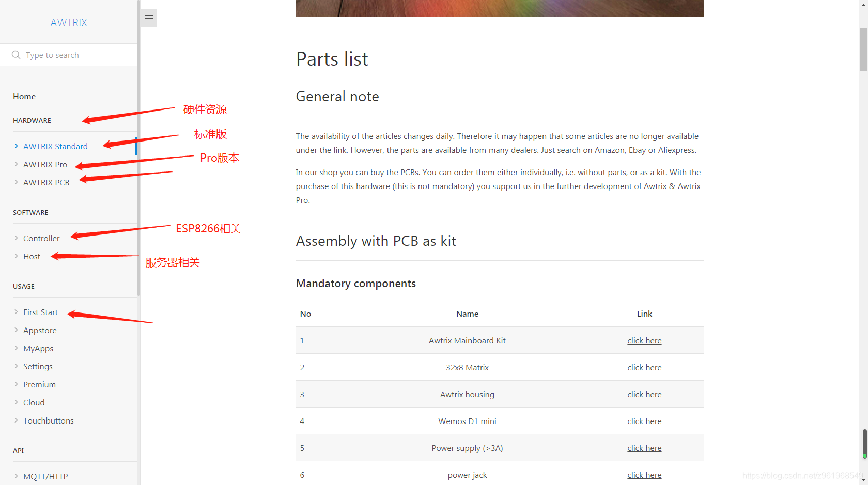Click the sidebar vertical scrollbar
The image size is (868, 485).
(x=138, y=148)
